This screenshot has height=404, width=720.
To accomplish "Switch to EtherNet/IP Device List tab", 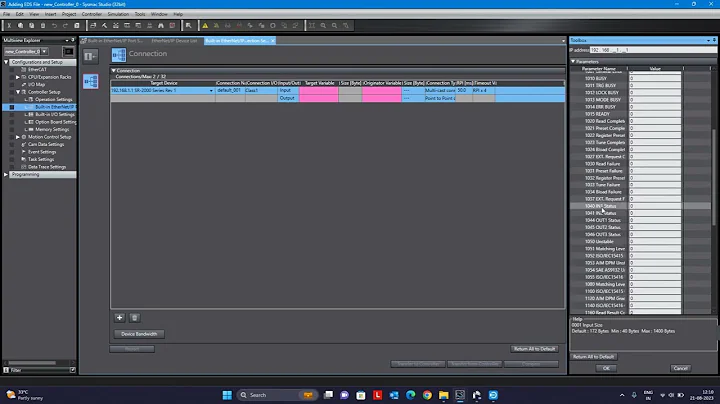I will pyautogui.click(x=174, y=41).
